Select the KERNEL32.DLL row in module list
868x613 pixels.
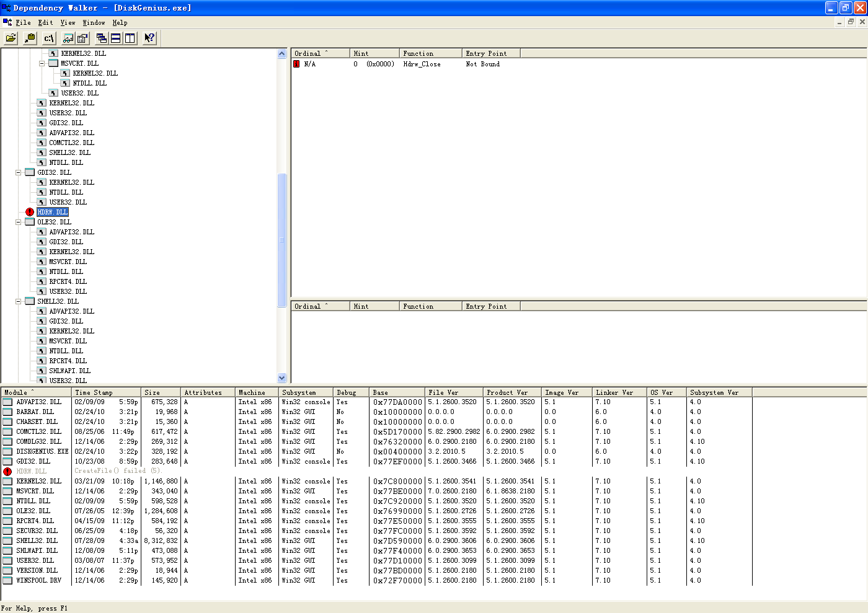(376, 481)
